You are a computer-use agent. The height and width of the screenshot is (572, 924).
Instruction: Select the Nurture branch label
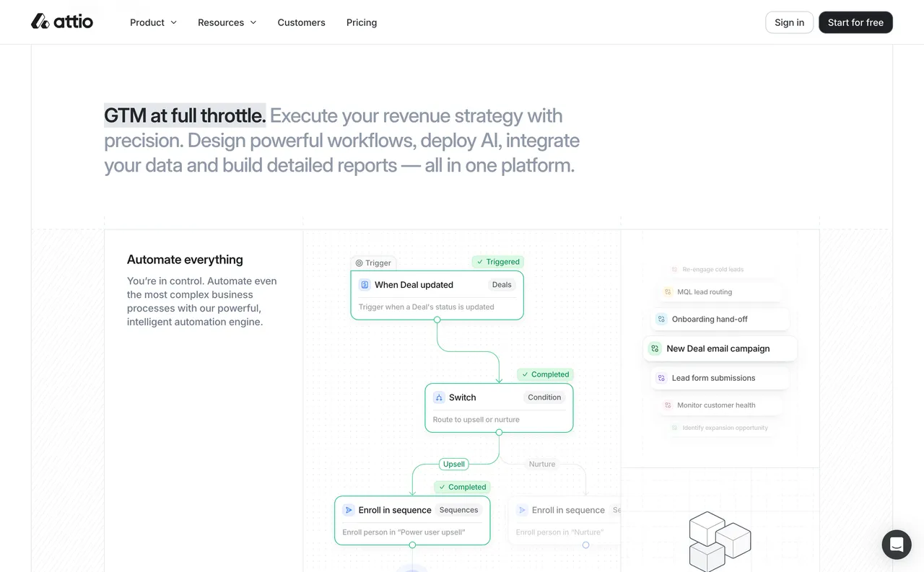tap(542, 465)
